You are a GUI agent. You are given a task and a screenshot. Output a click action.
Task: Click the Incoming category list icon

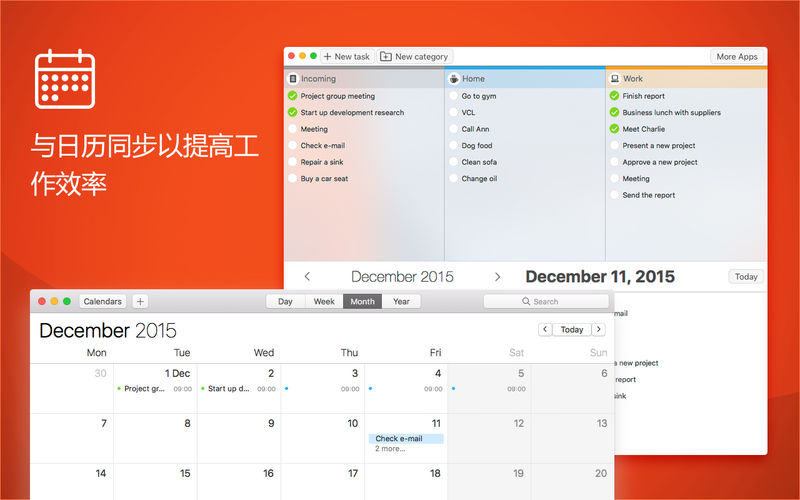[293, 79]
